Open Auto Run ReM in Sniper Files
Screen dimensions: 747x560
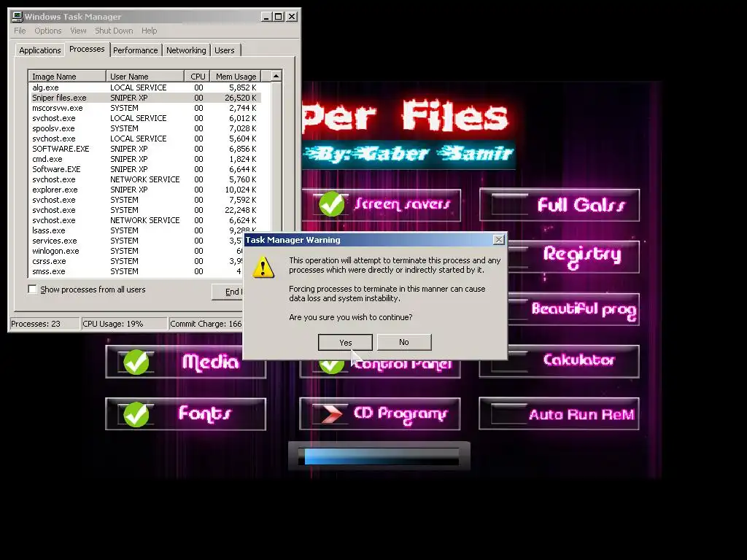pyautogui.click(x=560, y=414)
